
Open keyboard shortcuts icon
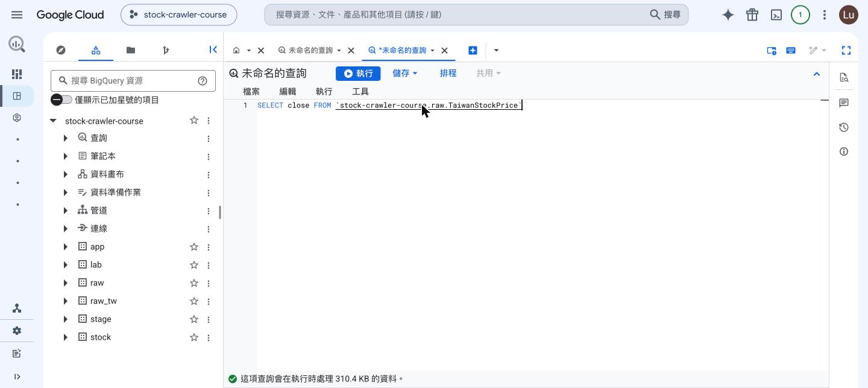coord(791,50)
